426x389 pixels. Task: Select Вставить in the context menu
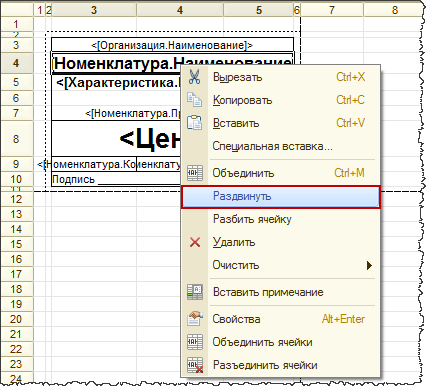tap(280, 123)
